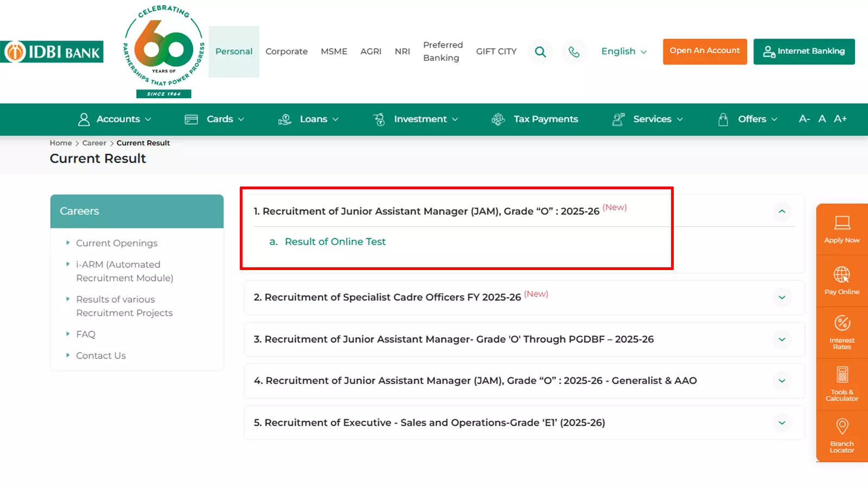Viewport: 868px width, 488px height.
Task: Open the English language dropdown
Action: tap(624, 52)
